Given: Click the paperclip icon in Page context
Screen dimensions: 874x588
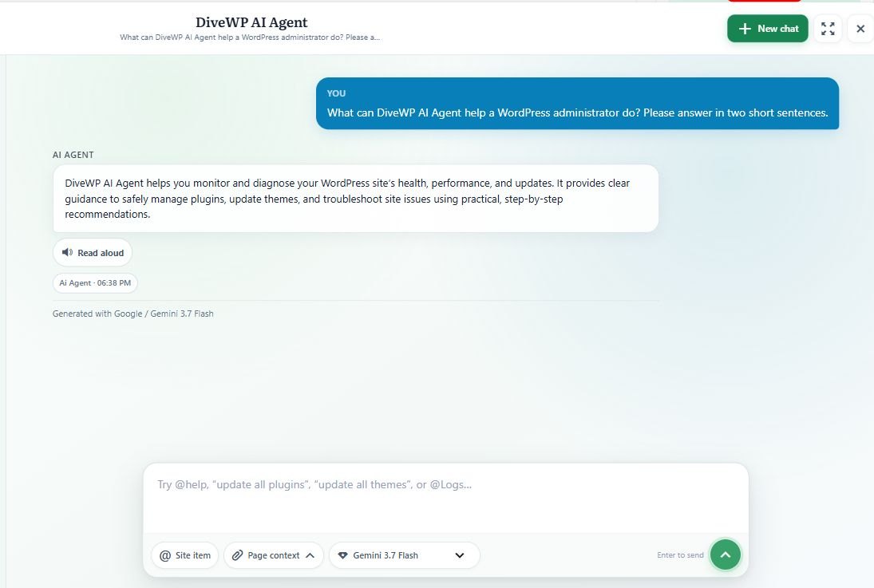Looking at the screenshot, I should point(237,555).
